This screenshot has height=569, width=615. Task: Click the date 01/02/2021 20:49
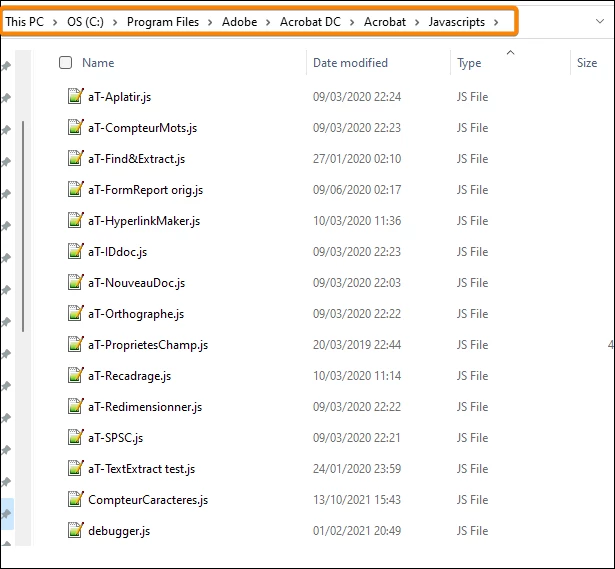pyautogui.click(x=357, y=531)
